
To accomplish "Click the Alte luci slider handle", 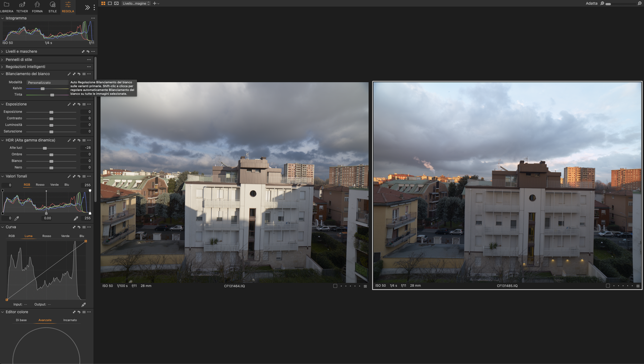I will tap(45, 148).
